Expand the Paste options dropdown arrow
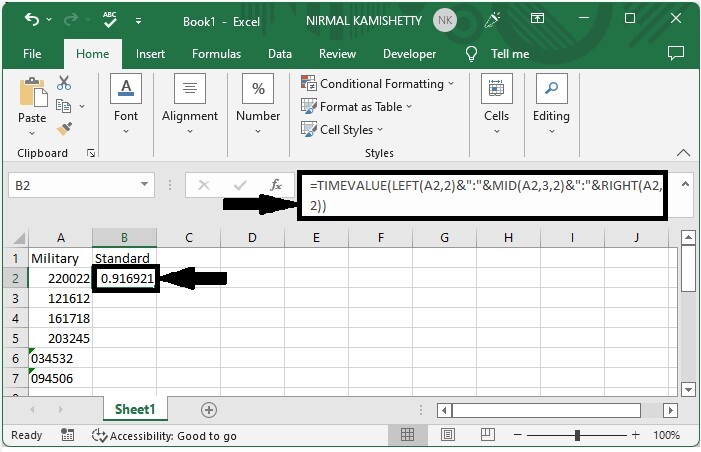Screen dimensions: 701x452 pyautogui.click(x=32, y=133)
